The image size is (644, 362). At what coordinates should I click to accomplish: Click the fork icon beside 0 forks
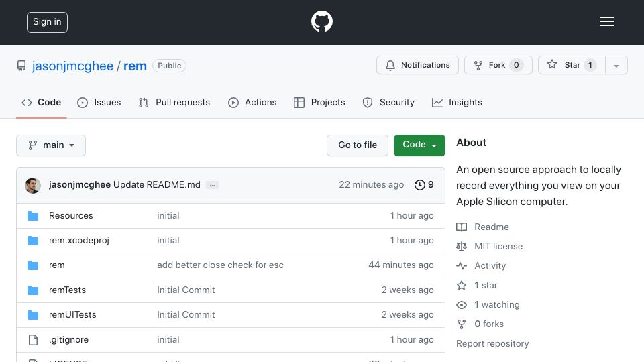click(462, 324)
